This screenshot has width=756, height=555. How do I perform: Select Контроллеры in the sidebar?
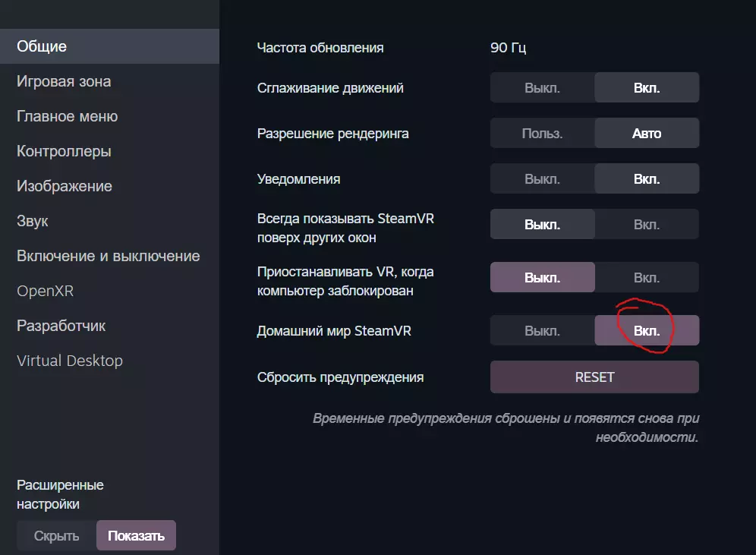[x=64, y=151]
